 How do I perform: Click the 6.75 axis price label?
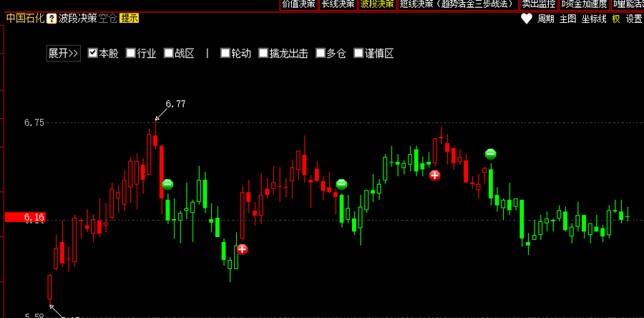click(34, 122)
